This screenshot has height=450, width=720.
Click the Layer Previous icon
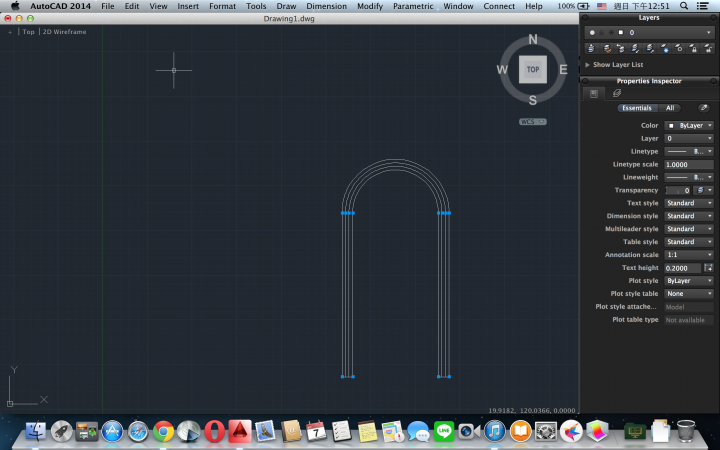click(x=620, y=48)
